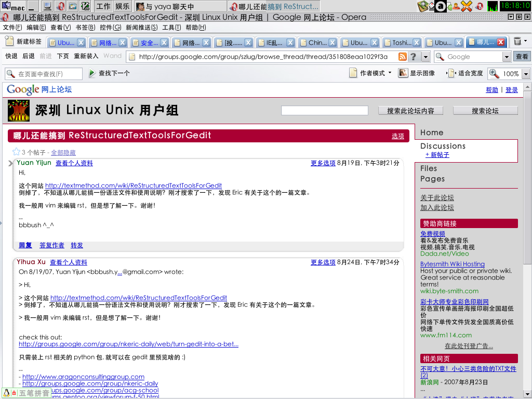Click the 新建标签 new tab button

coord(23,42)
